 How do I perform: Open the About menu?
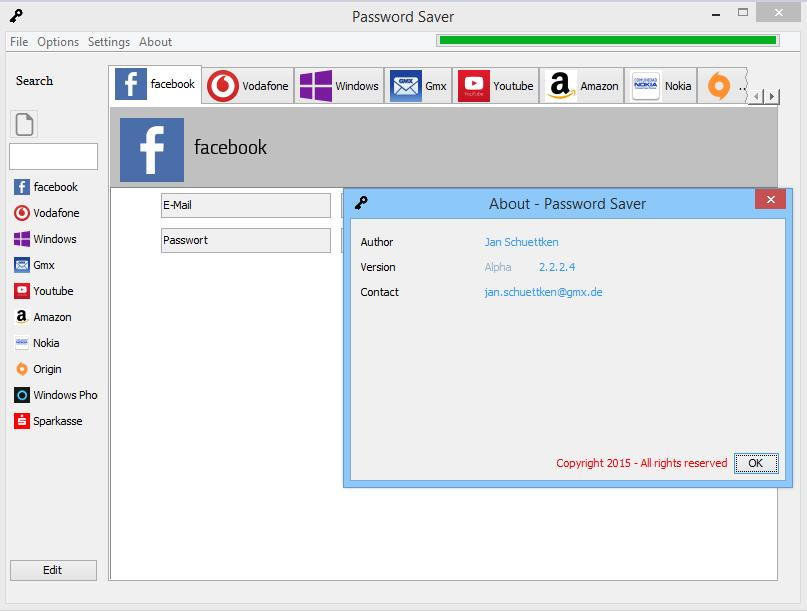pyautogui.click(x=155, y=42)
